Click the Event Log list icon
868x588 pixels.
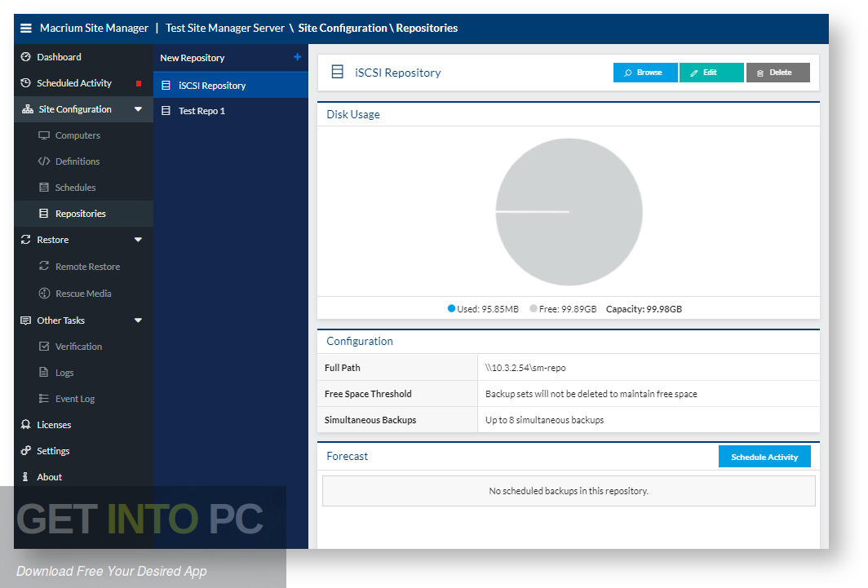pyautogui.click(x=44, y=398)
